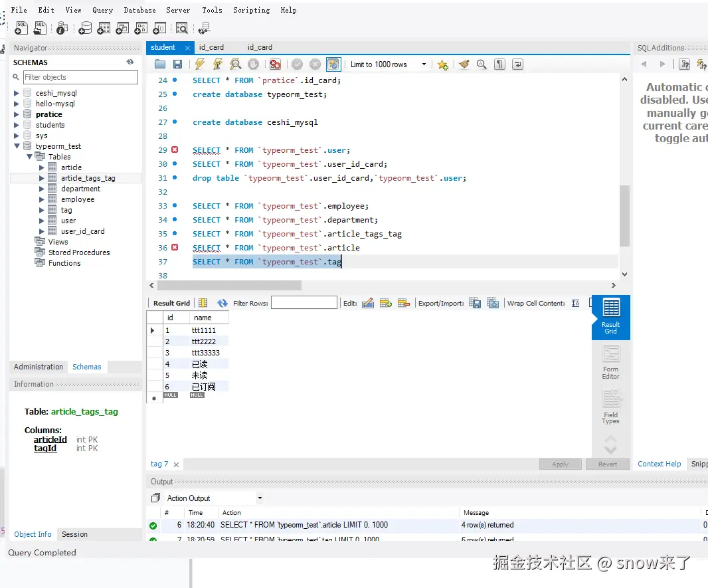Create new schema icon
This screenshot has height=588, width=708.
[84, 28]
